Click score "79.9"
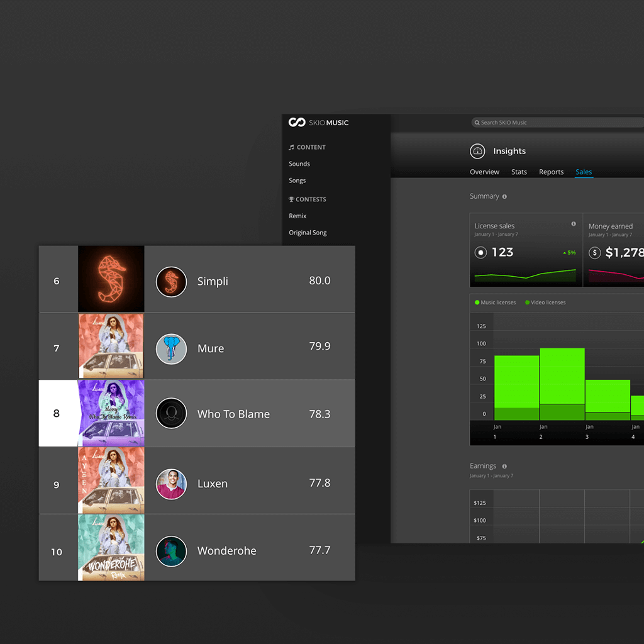644x644 pixels. [x=319, y=347]
